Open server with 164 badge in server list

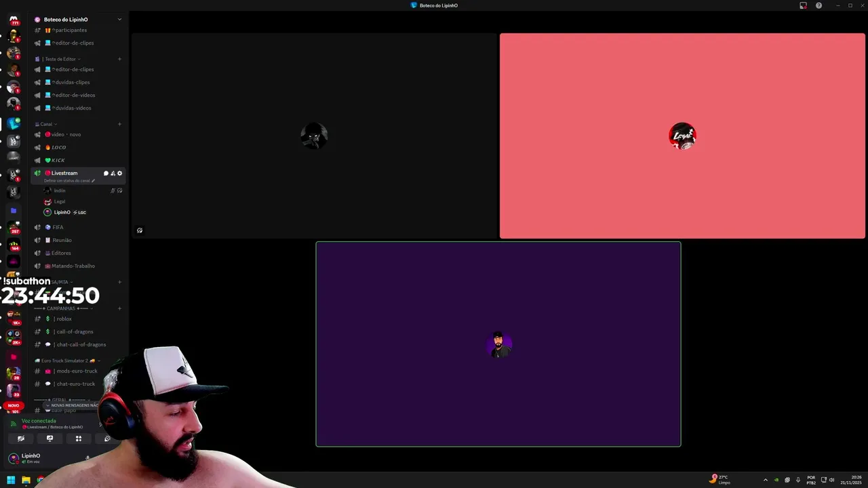click(x=14, y=245)
